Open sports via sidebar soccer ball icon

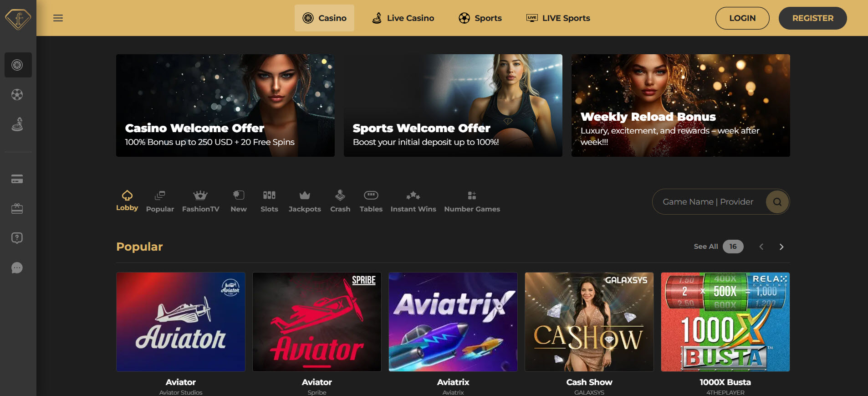[x=17, y=95]
